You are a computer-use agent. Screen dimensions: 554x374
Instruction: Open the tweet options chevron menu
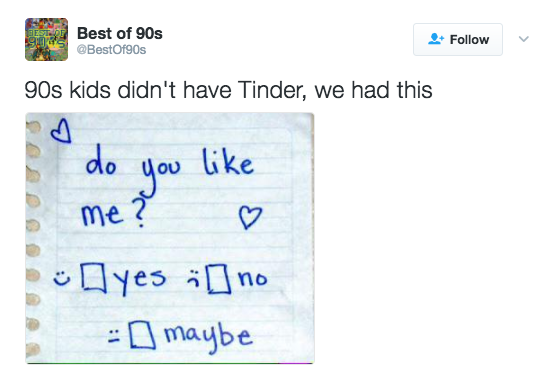click(x=524, y=39)
